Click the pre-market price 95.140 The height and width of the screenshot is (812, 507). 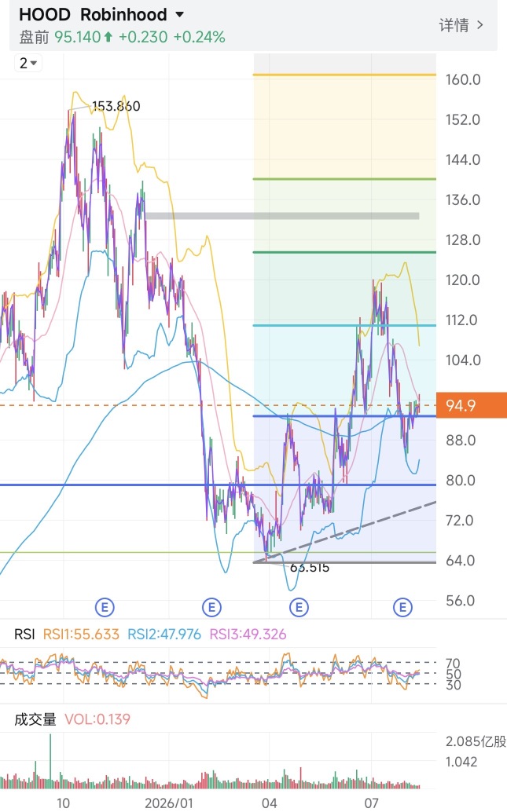point(77,37)
